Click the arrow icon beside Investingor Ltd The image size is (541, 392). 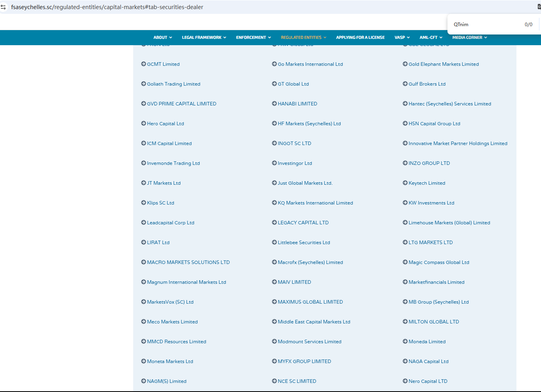point(274,163)
